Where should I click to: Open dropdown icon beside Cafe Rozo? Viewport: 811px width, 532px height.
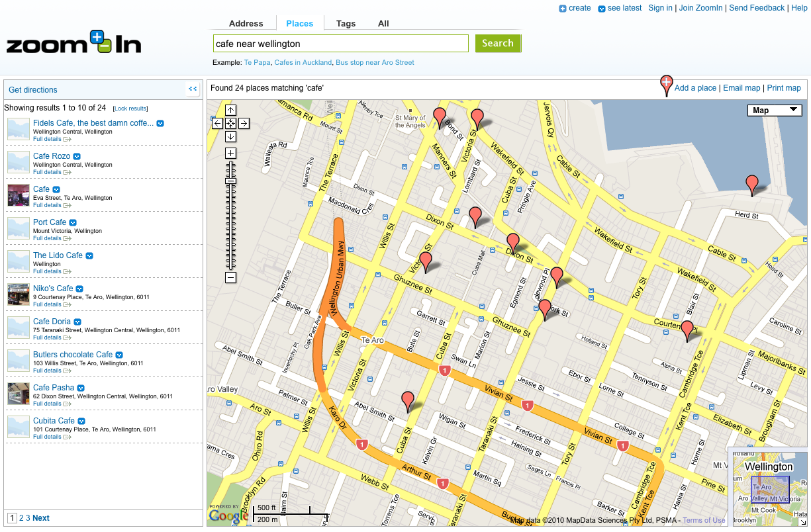77,156
